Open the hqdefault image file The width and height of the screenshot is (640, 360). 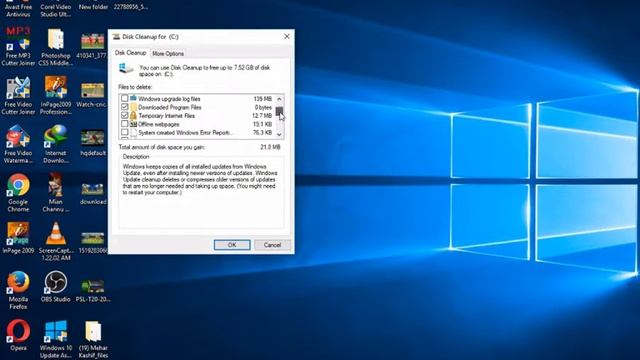93,143
